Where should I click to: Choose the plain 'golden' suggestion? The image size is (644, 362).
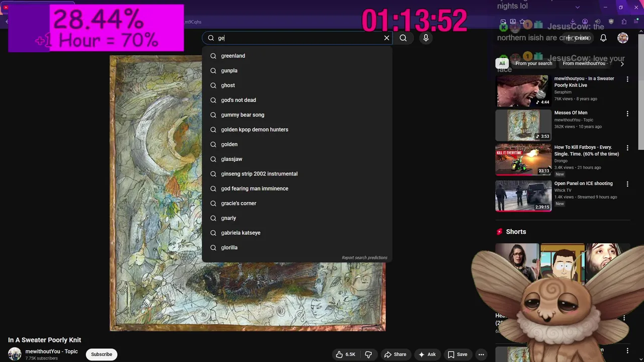(x=297, y=144)
